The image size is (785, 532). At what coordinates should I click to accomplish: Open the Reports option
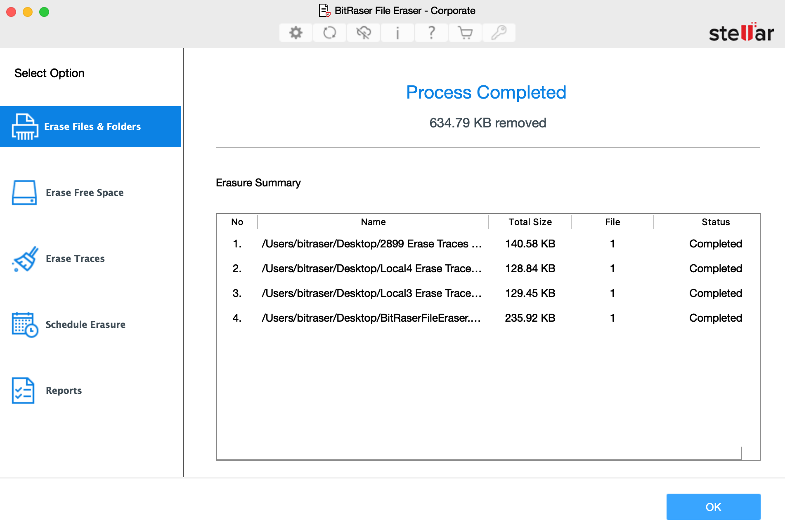pos(91,391)
